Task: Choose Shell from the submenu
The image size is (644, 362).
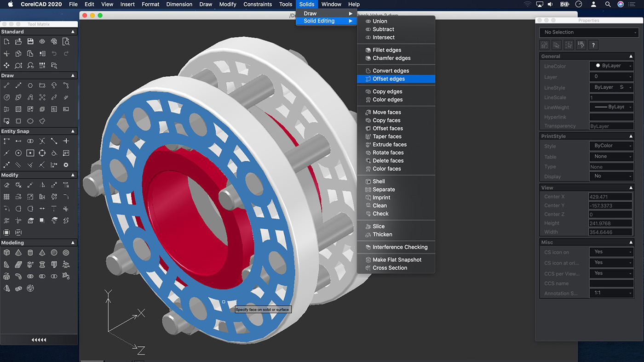Action: 396,181
